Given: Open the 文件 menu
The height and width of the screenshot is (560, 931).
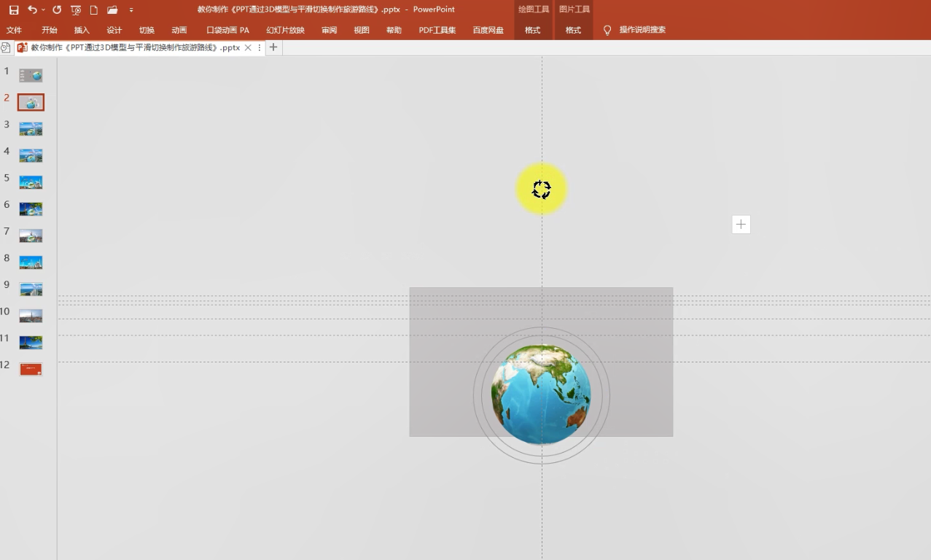Looking at the screenshot, I should coord(14,30).
